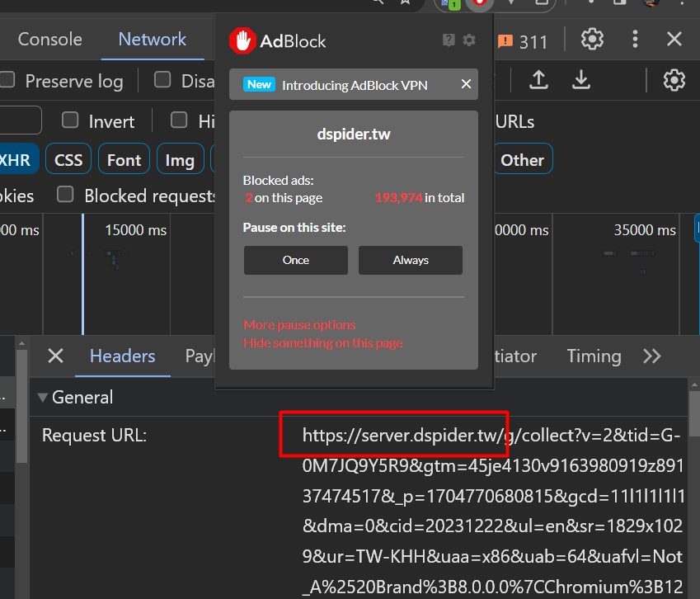Toggle the Invert filter checkbox
700x599 pixels.
point(70,120)
